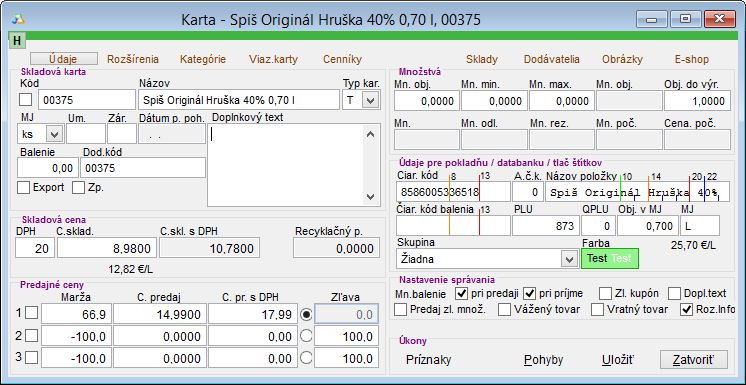Open the Skupina dropdown list
The width and height of the screenshot is (746, 385).
569,259
